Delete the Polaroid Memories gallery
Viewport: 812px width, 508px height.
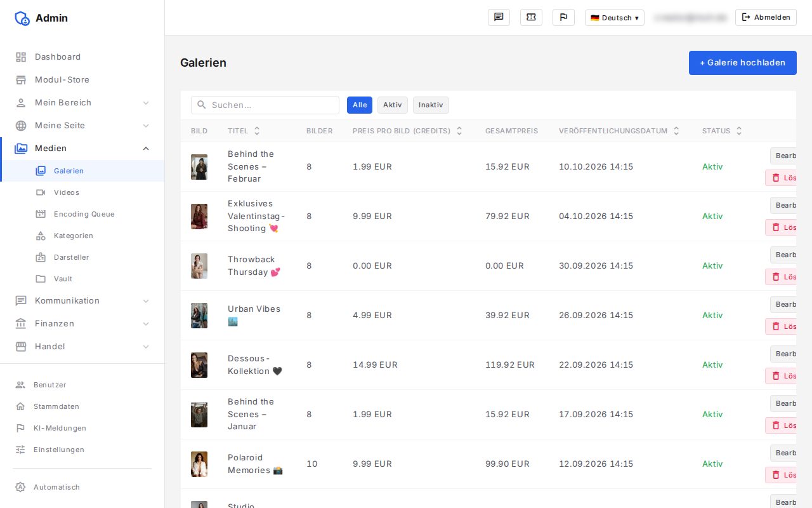point(781,475)
